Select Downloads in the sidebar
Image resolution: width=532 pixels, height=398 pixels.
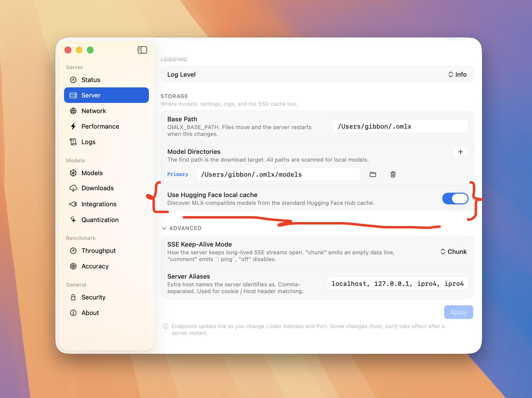tap(106, 188)
